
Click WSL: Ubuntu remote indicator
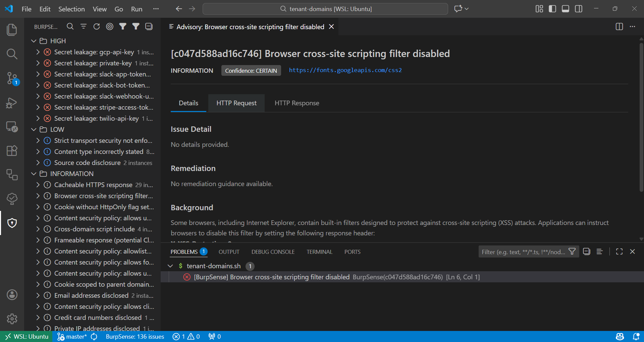(x=26, y=336)
